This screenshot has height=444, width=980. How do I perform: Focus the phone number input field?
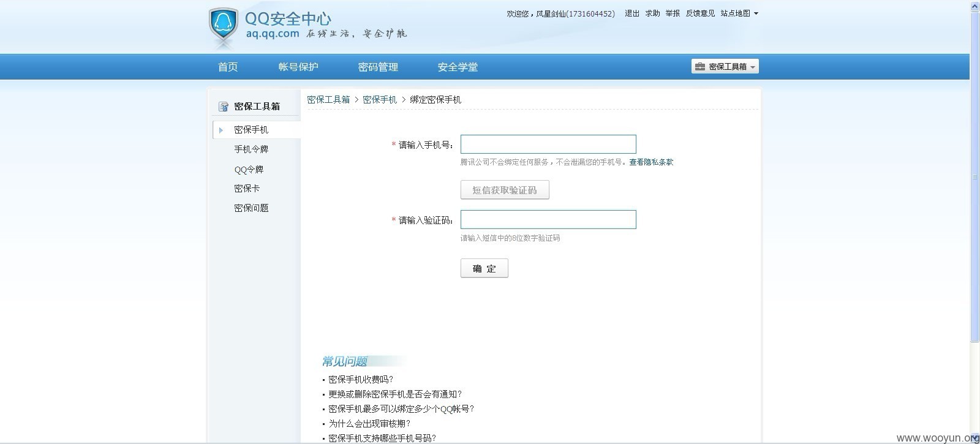[x=548, y=145]
